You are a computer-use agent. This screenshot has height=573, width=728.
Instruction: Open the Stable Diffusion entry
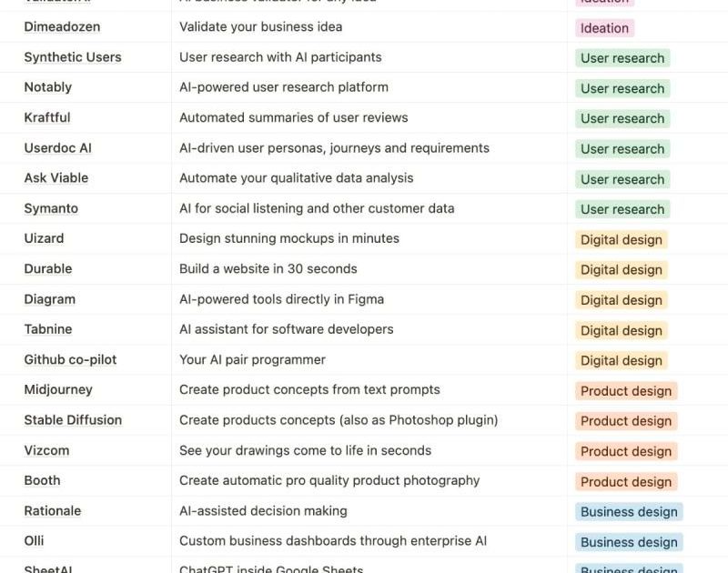pos(73,420)
